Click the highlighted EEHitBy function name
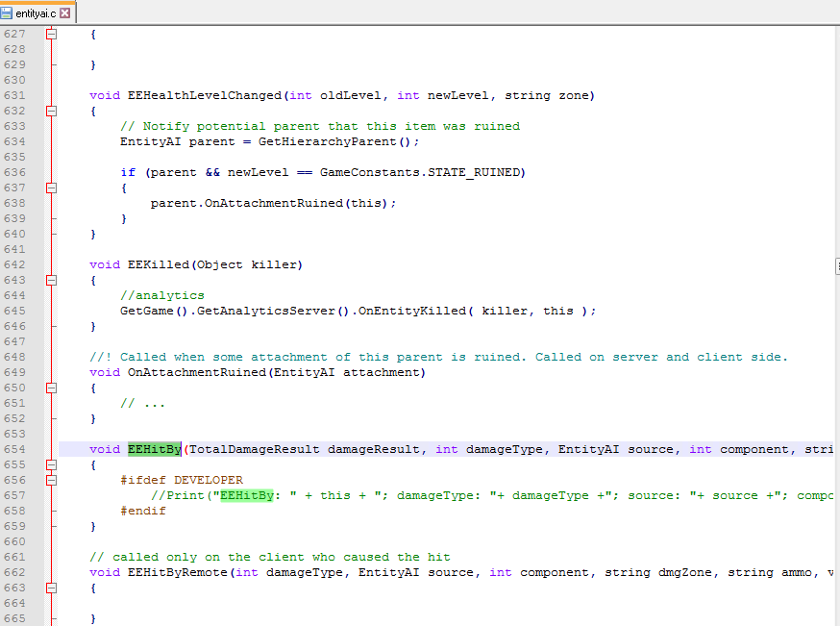 tap(155, 449)
